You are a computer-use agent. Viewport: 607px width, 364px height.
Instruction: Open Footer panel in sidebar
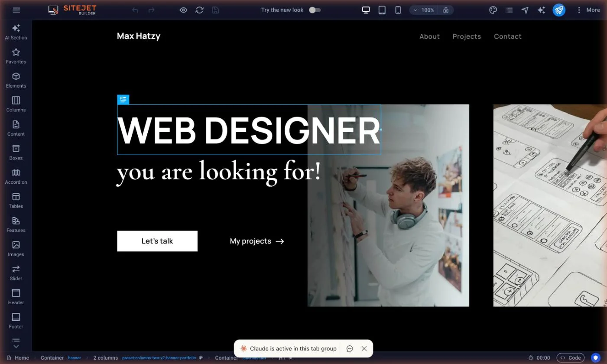pyautogui.click(x=16, y=321)
